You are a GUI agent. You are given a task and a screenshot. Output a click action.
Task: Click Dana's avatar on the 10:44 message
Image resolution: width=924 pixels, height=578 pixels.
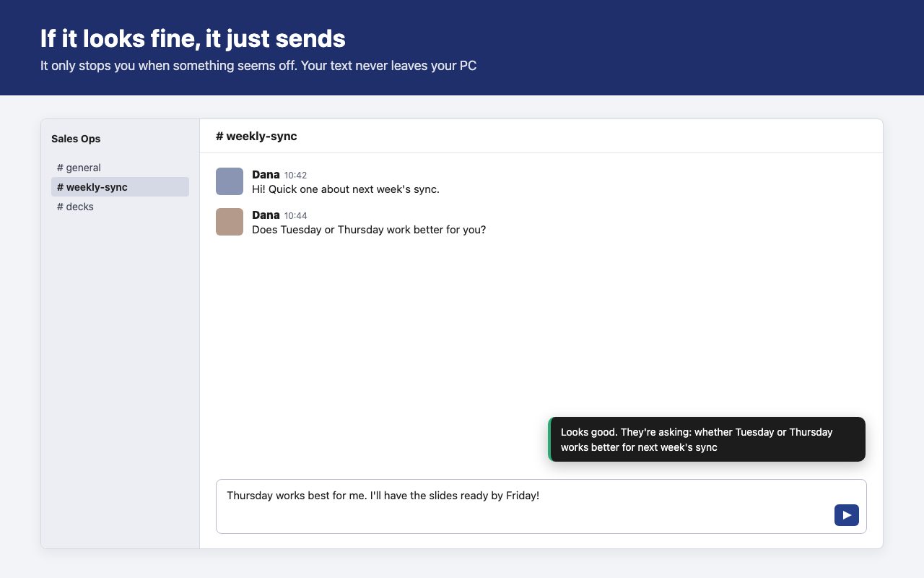point(230,222)
